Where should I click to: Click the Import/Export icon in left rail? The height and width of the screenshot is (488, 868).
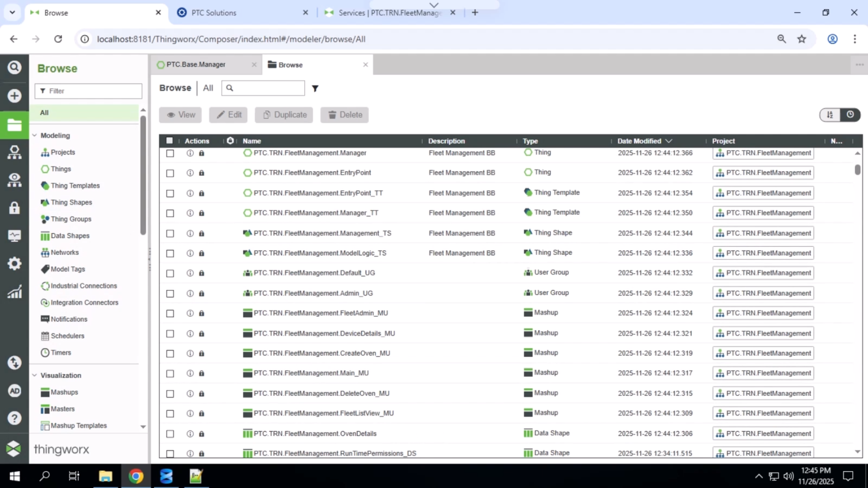[x=14, y=363]
